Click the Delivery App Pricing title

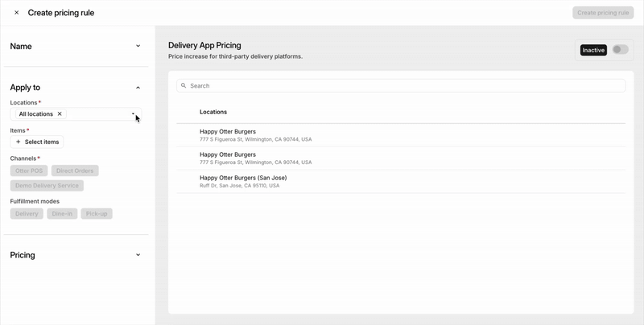tap(204, 45)
